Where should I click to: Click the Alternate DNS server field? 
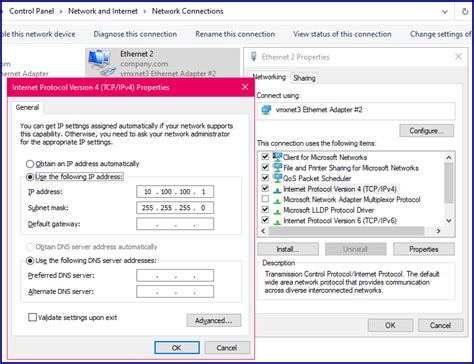pos(175,291)
